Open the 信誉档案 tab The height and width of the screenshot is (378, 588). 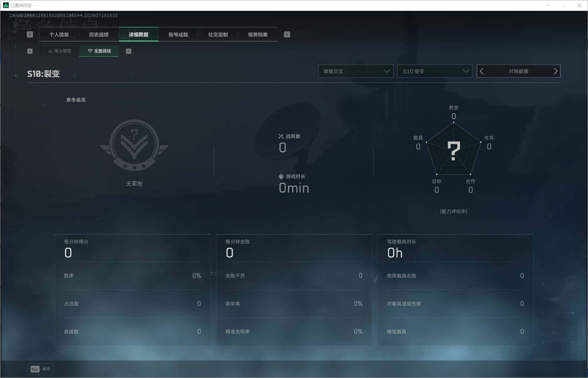pyautogui.click(x=258, y=35)
